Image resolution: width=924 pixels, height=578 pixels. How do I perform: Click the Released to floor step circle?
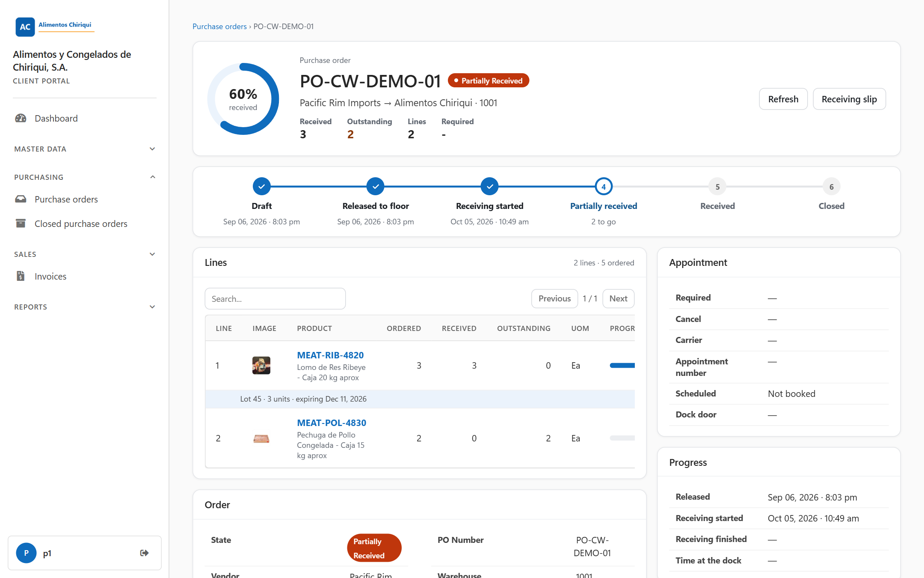pos(375,187)
